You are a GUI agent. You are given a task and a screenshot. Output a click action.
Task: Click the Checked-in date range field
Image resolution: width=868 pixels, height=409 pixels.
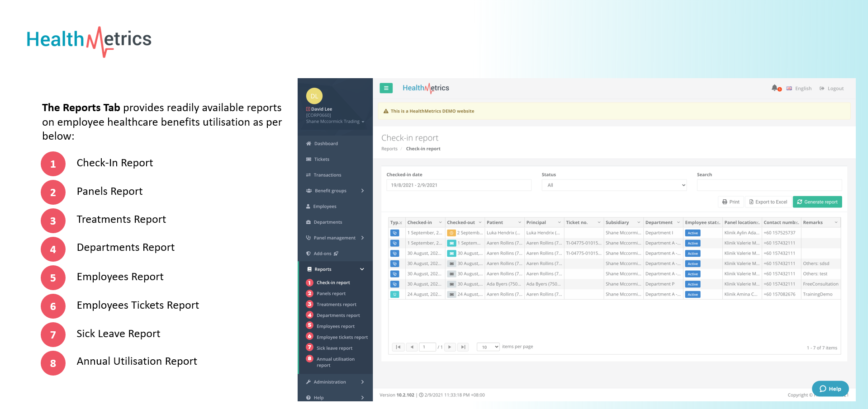click(459, 185)
